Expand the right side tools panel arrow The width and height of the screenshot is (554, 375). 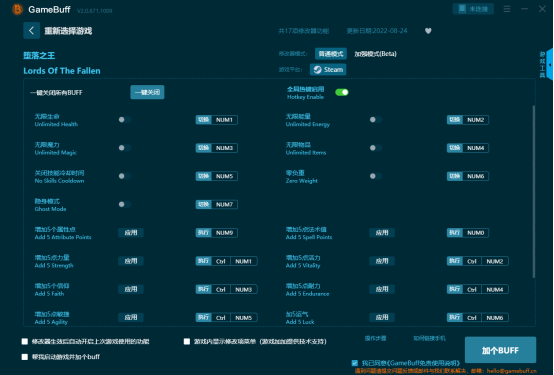tap(550, 65)
